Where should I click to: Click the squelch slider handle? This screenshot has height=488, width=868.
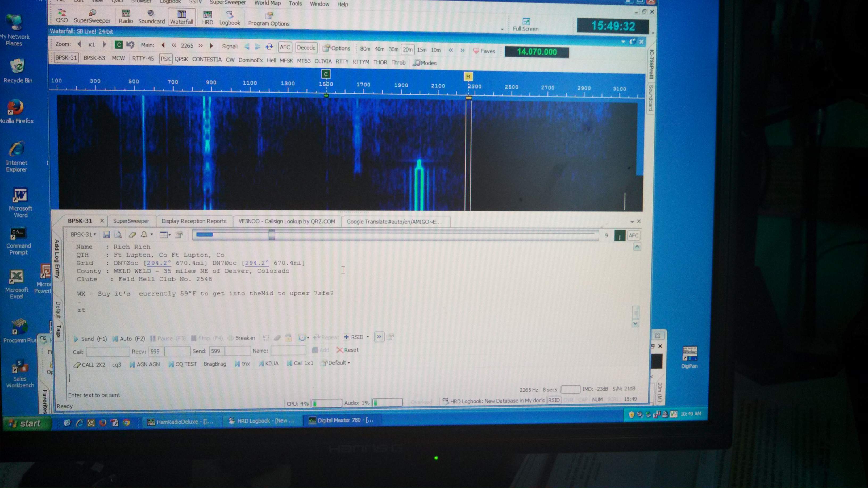tap(272, 235)
